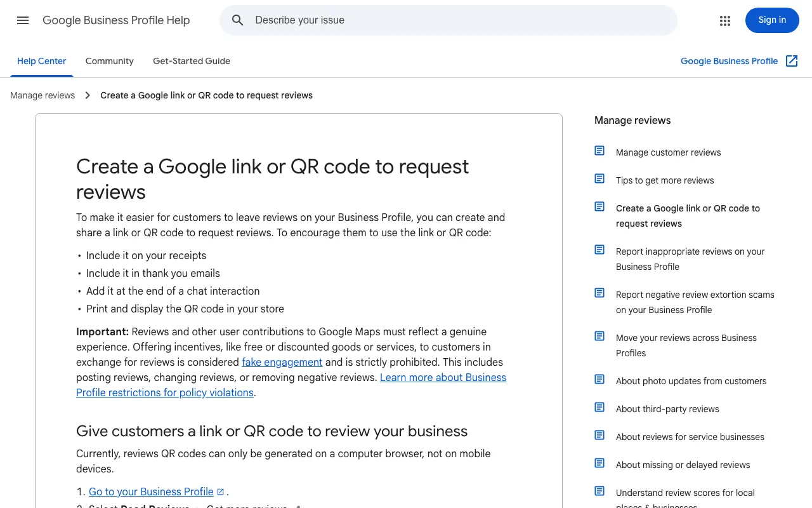Focus the Describe your issue search field
Image resolution: width=812 pixels, height=508 pixels.
449,20
